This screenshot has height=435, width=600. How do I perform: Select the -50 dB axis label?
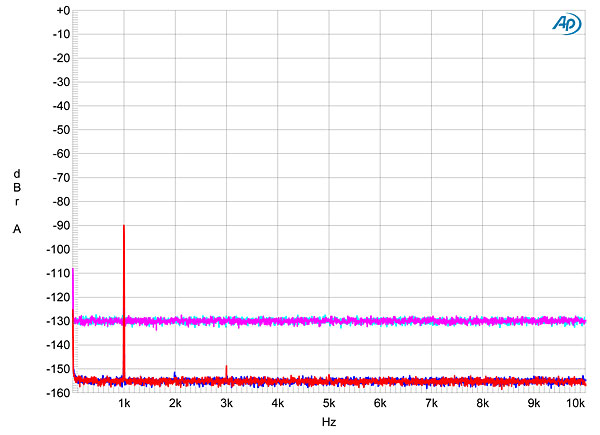click(62, 130)
